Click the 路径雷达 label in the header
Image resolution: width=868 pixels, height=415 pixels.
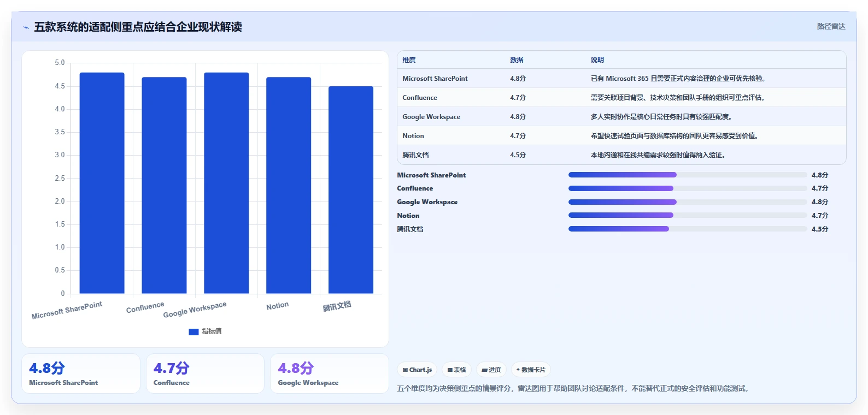click(x=831, y=26)
